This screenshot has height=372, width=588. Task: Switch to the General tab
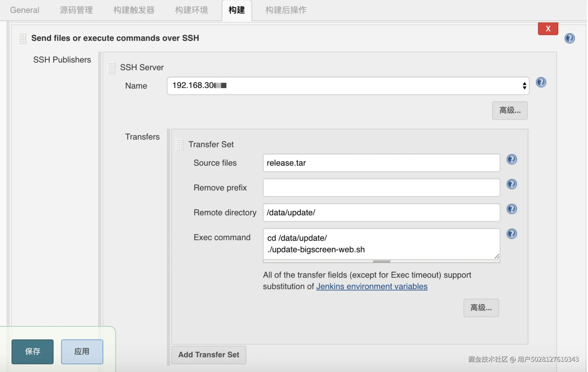point(25,10)
